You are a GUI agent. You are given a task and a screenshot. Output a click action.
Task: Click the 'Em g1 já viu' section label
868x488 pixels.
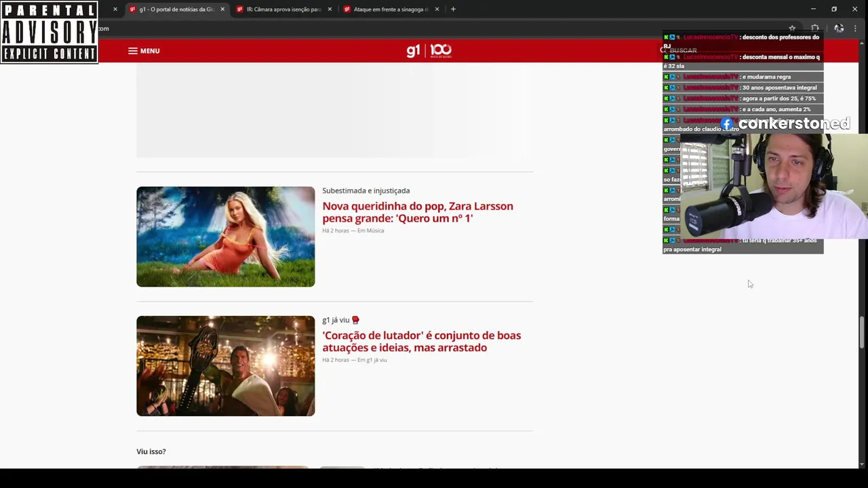[372, 360]
